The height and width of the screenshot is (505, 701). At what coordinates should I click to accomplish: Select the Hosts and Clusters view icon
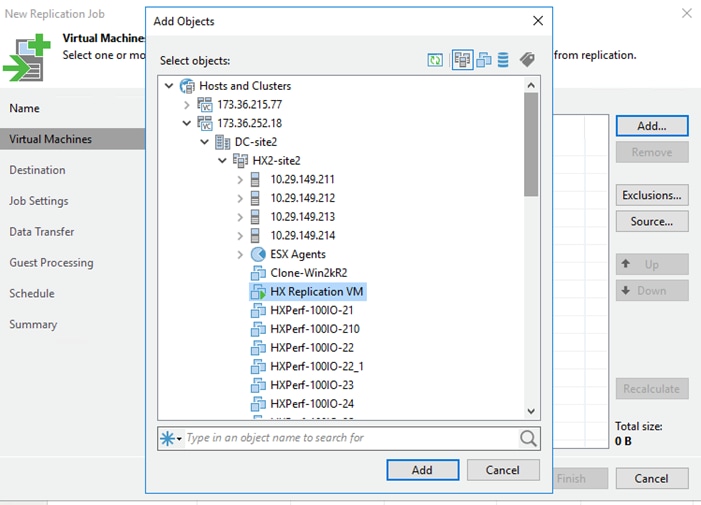(462, 60)
